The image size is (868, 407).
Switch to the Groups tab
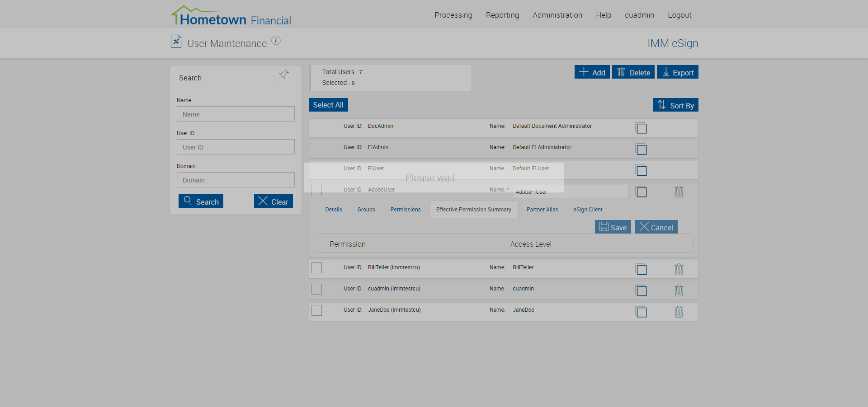coord(366,210)
